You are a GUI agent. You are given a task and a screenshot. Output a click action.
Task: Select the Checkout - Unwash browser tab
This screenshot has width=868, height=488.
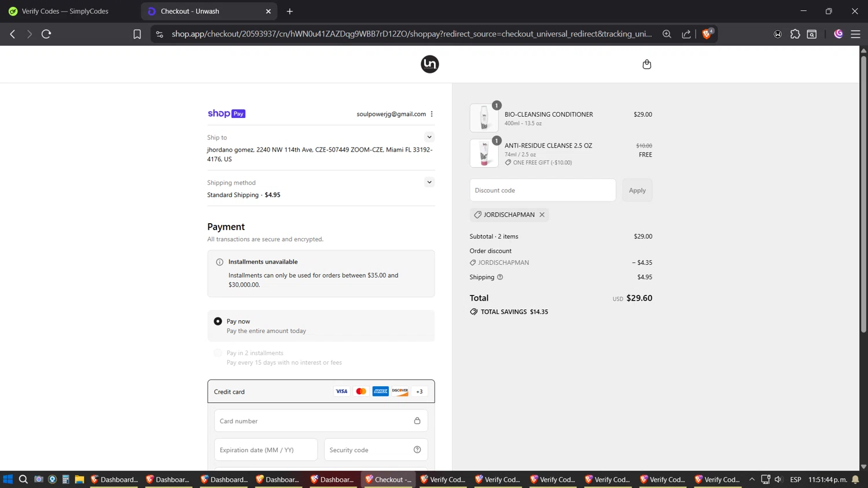tap(208, 11)
